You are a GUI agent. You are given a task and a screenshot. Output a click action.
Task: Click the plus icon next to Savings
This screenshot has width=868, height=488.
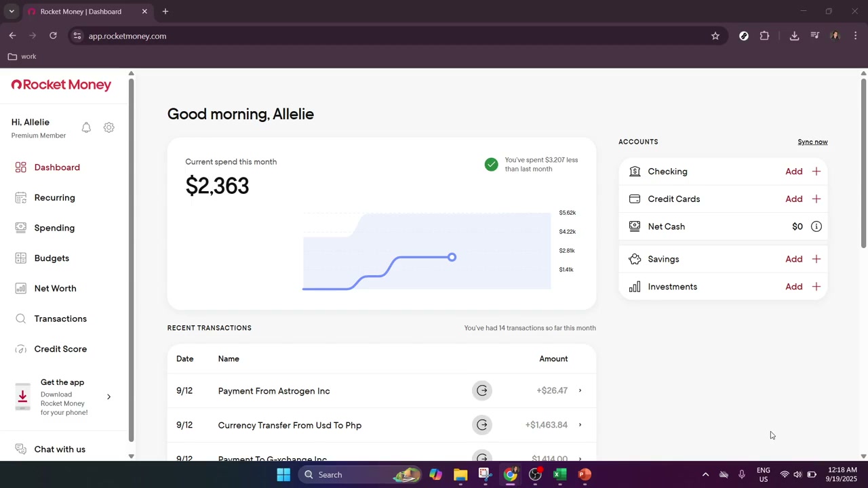point(816,259)
